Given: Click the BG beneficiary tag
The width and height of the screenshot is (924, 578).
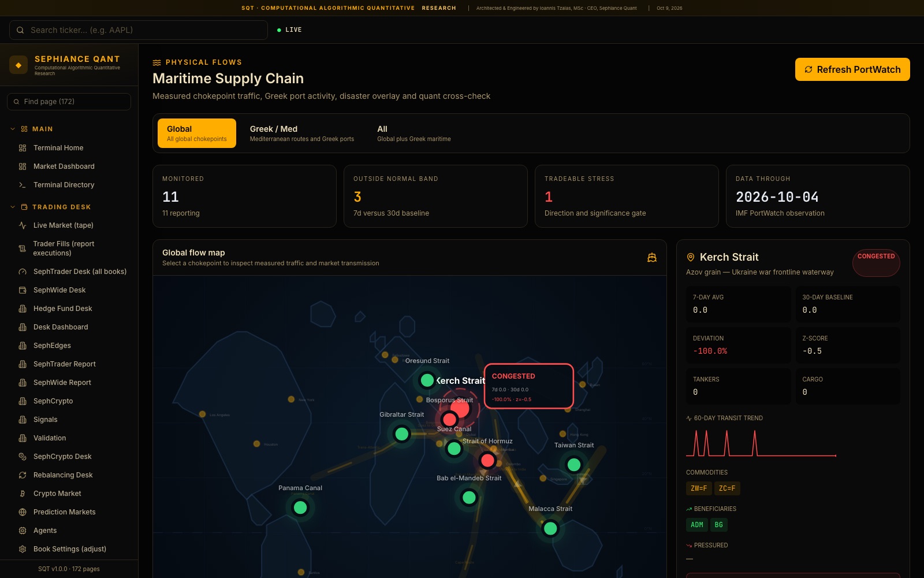Looking at the screenshot, I should 718,525.
